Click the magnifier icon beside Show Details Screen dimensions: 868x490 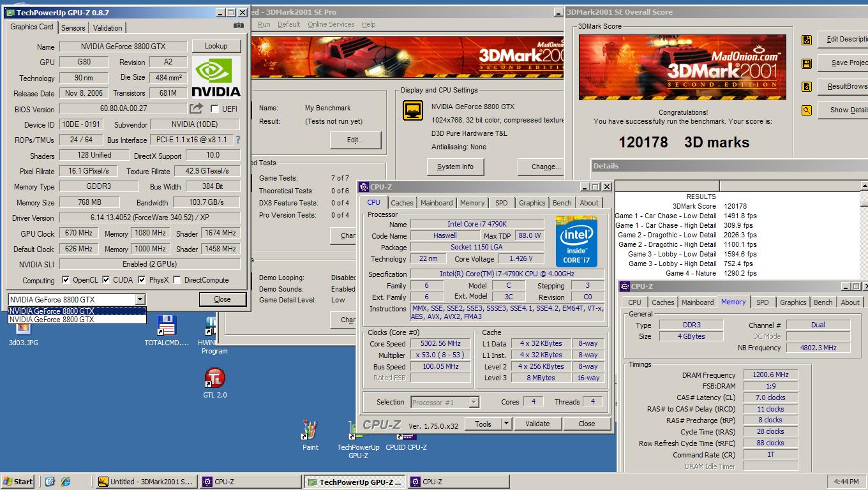807,110
